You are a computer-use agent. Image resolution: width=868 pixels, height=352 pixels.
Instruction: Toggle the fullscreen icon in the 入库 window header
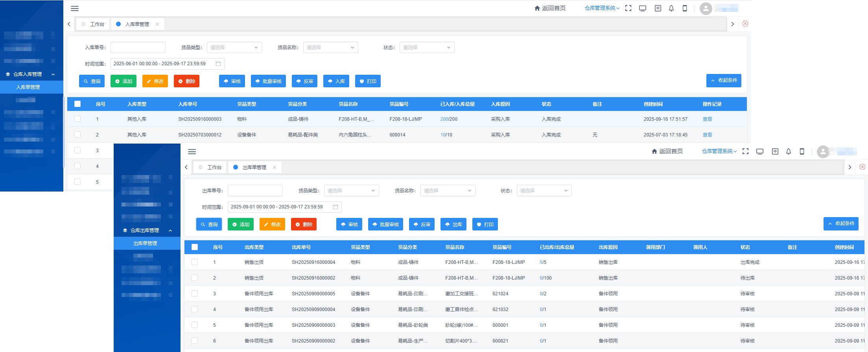pos(628,8)
